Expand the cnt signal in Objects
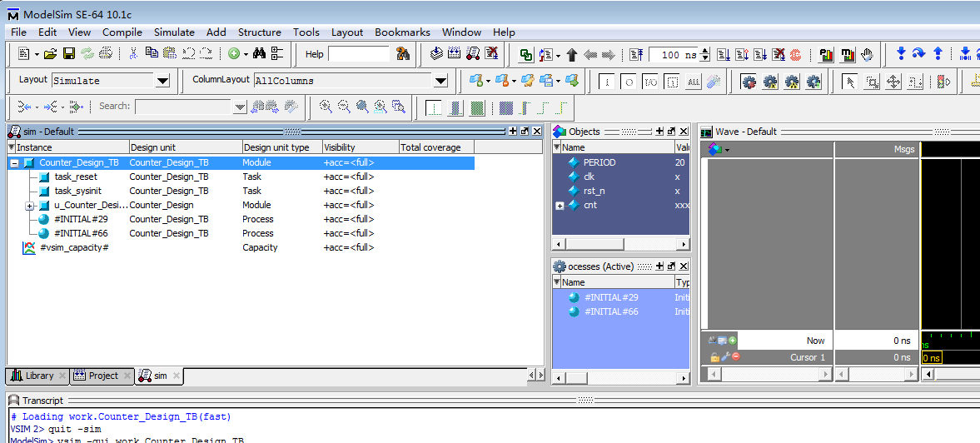Image resolution: width=980 pixels, height=443 pixels. tap(560, 206)
